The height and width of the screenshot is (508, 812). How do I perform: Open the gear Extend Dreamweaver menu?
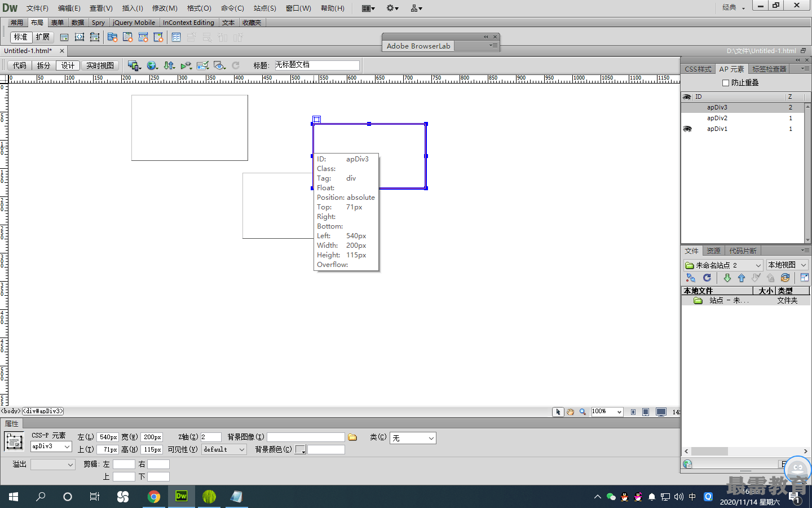click(x=392, y=8)
